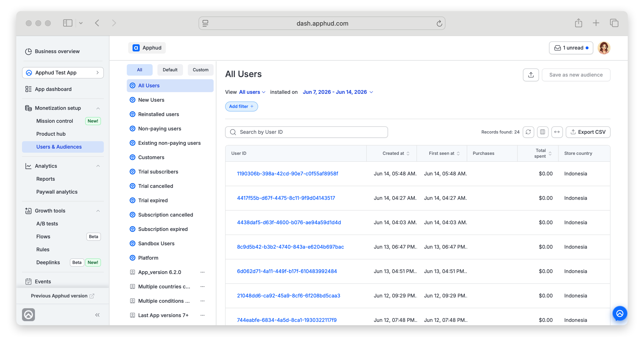The height and width of the screenshot is (347, 644).
Task: Expand the Apphud Test App selector
Action: [63, 73]
